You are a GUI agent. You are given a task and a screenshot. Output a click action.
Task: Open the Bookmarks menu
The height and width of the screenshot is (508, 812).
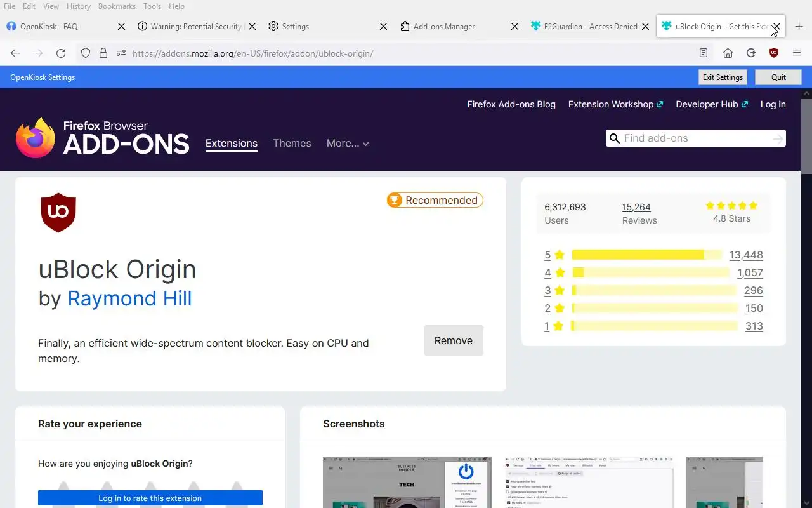coord(117,6)
